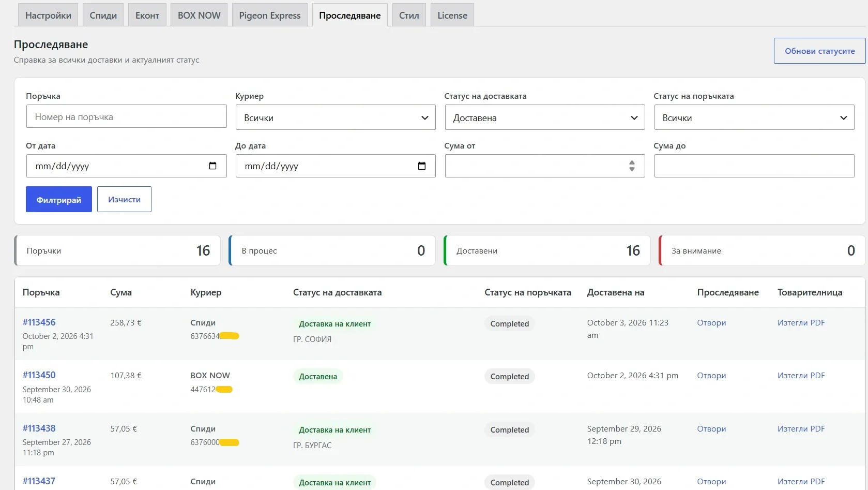Click the Доставени summary card
The height and width of the screenshot is (490, 868).
click(547, 250)
